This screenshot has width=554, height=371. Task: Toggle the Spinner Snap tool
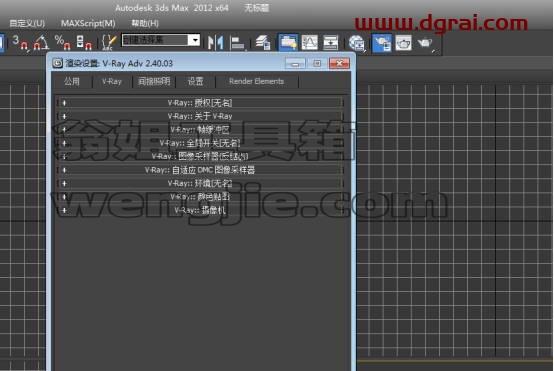pyautogui.click(x=84, y=42)
